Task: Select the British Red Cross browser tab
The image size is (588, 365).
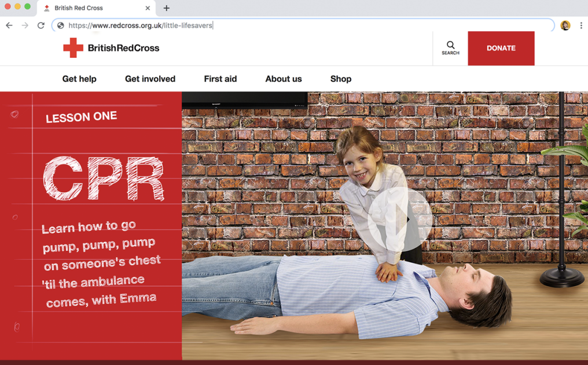Action: coord(95,8)
